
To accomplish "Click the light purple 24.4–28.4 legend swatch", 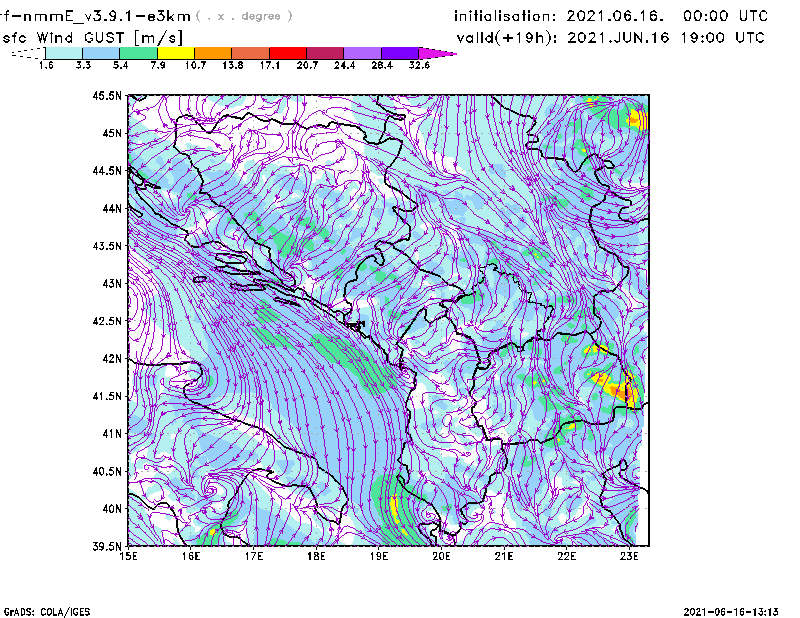I will pos(363,53).
